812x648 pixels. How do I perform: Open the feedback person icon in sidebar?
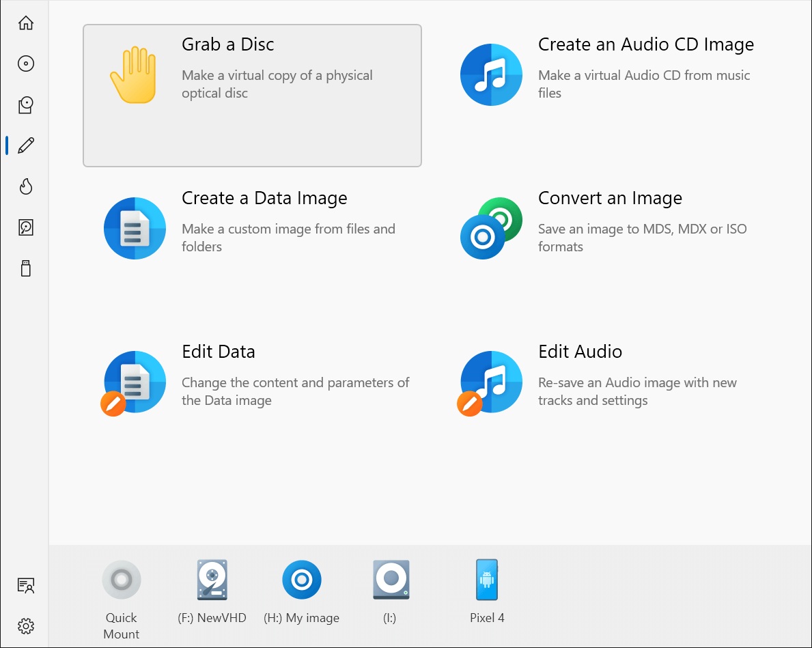[x=25, y=585]
